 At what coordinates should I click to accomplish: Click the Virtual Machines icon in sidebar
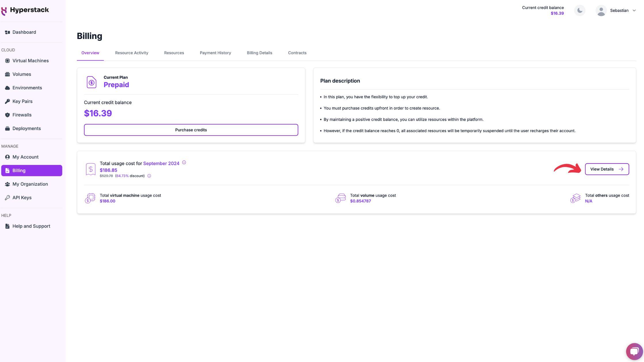[7, 61]
